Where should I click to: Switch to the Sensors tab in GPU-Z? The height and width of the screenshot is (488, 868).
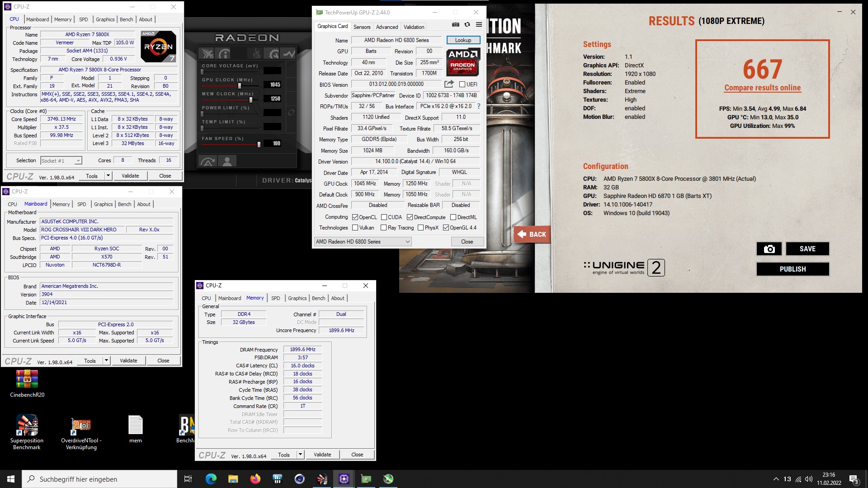pyautogui.click(x=362, y=27)
